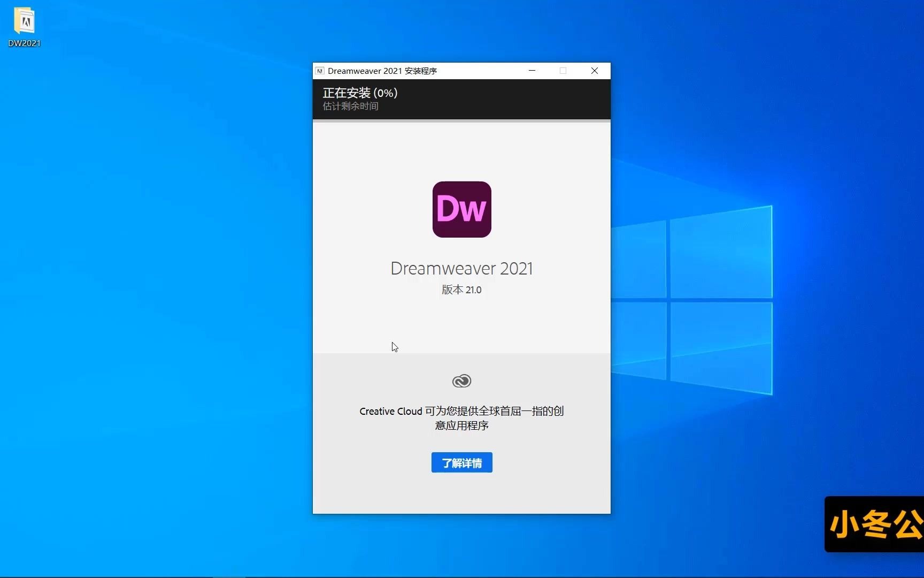Close the Dreamweaver 2021 installer window
924x578 pixels.
pyautogui.click(x=595, y=71)
